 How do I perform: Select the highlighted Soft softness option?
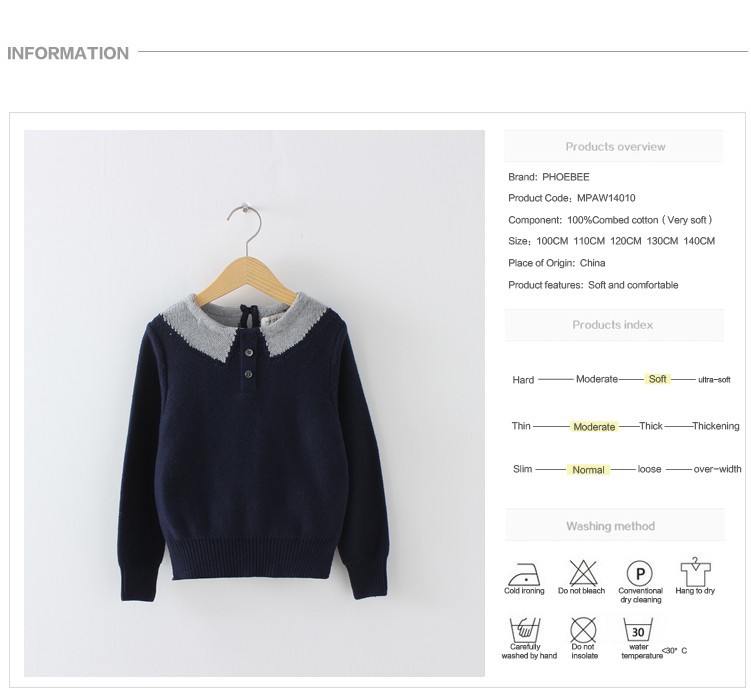pos(657,379)
